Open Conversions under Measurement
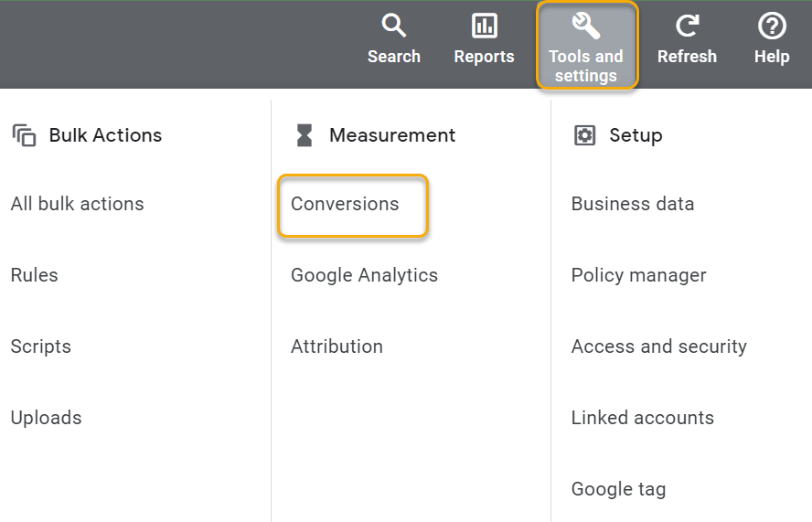Viewport: 812px width, 522px height. [x=345, y=204]
